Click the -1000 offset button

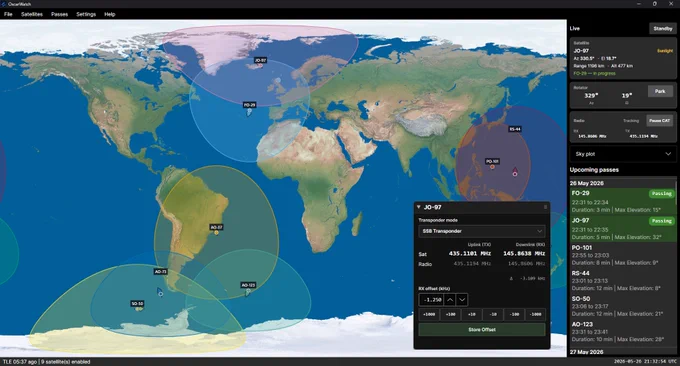[535, 314]
